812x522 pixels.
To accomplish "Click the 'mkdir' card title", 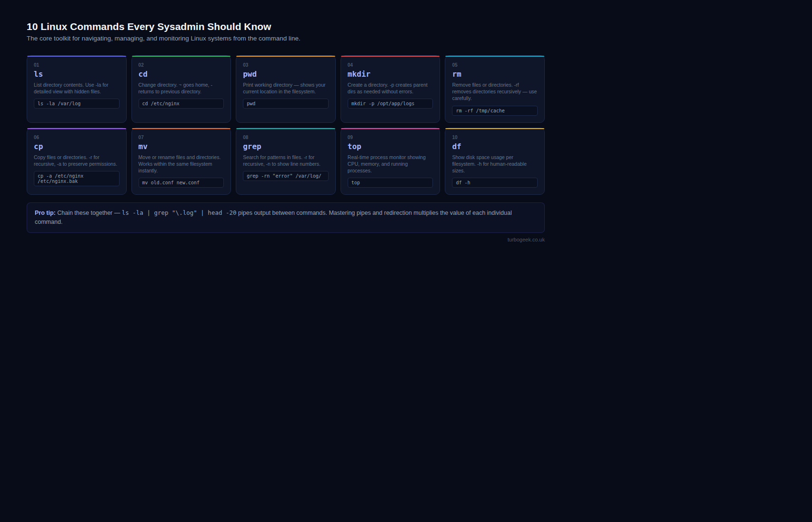I will pos(359,74).
